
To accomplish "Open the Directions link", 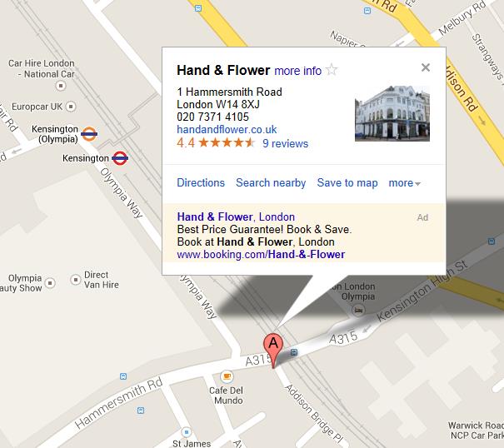I will [201, 182].
